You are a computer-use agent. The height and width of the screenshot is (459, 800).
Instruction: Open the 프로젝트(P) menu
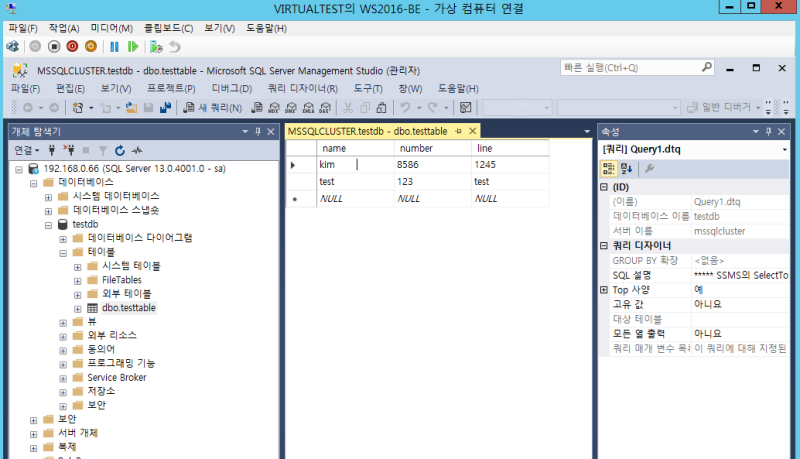(171, 89)
